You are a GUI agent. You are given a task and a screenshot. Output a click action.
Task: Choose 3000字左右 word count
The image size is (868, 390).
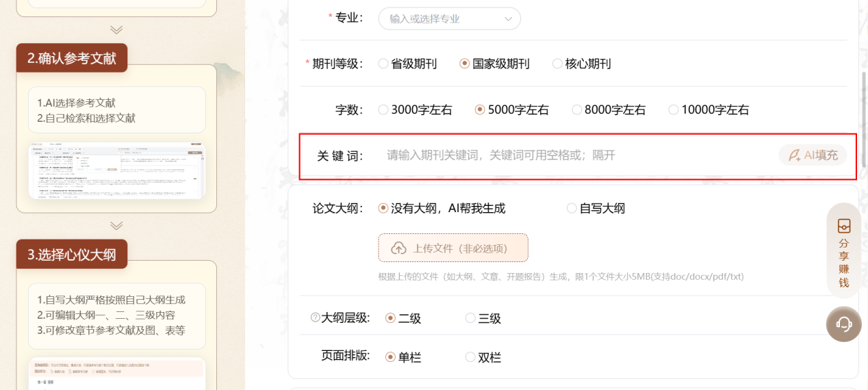coord(415,109)
